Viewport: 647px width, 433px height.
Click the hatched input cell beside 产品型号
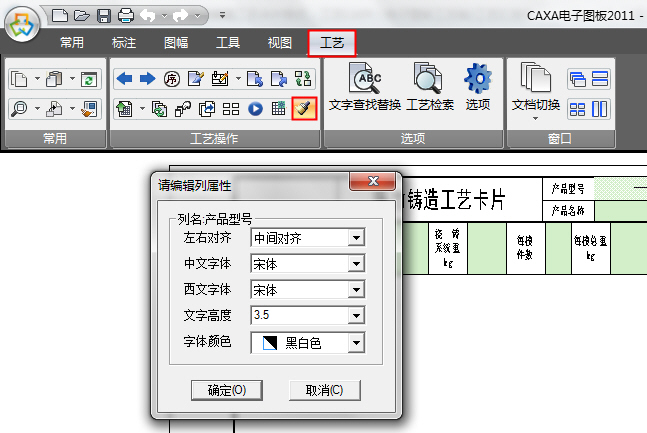[x=621, y=189]
